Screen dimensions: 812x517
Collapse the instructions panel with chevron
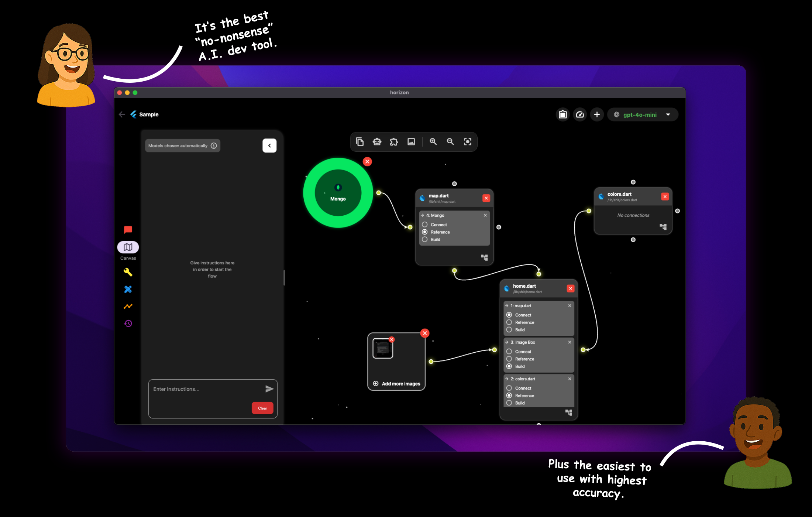pos(269,145)
